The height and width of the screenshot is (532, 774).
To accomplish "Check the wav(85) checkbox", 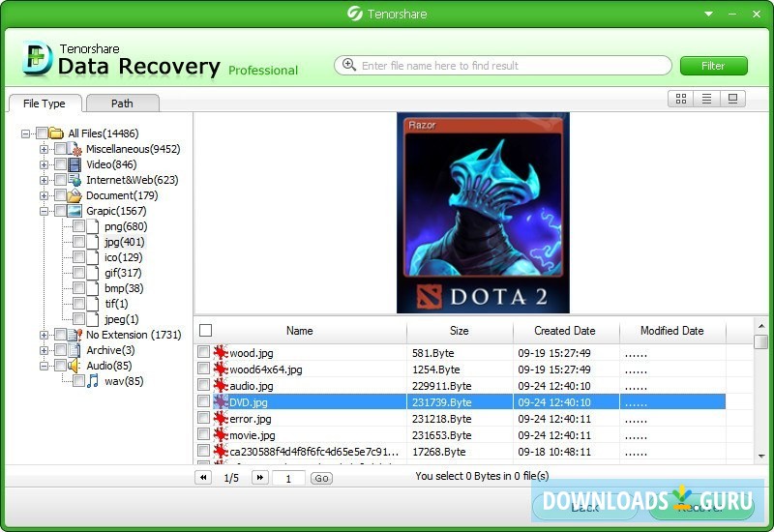I will tap(78, 380).
